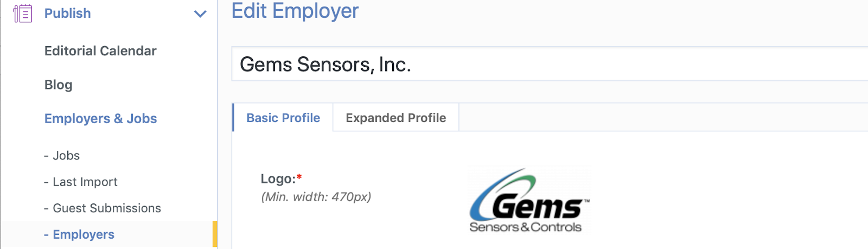868x249 pixels.
Task: Open the Employers & Jobs section
Action: pyautogui.click(x=100, y=119)
